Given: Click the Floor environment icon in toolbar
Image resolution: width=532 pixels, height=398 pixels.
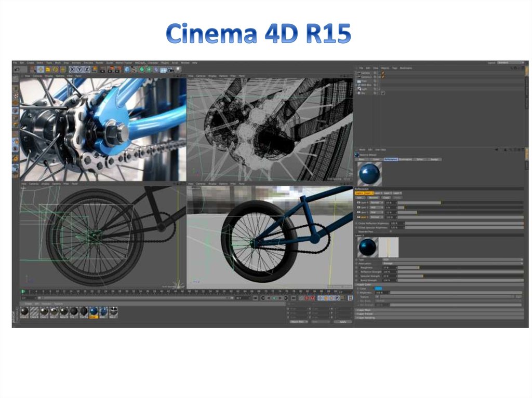Looking at the screenshot, I should tap(164, 70).
